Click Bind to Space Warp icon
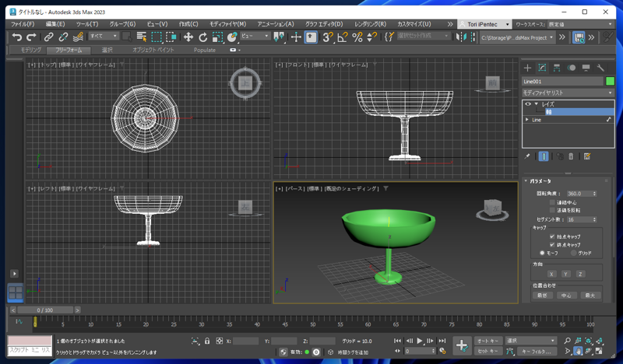The width and height of the screenshot is (623, 364). [78, 37]
